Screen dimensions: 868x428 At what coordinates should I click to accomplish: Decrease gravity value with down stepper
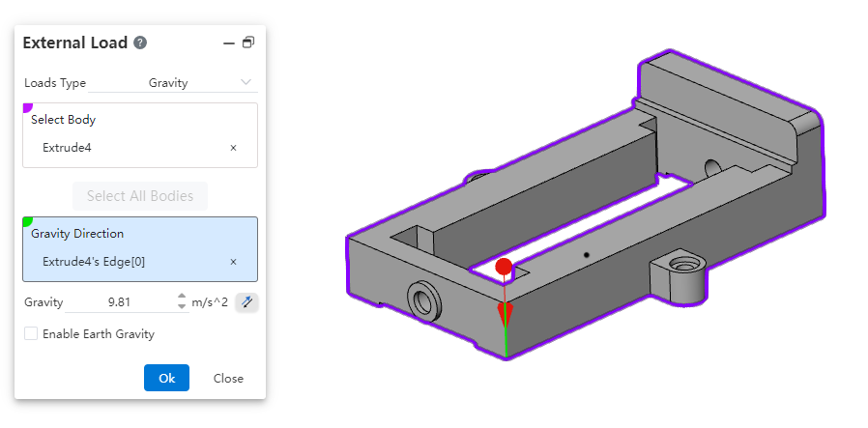click(x=182, y=307)
